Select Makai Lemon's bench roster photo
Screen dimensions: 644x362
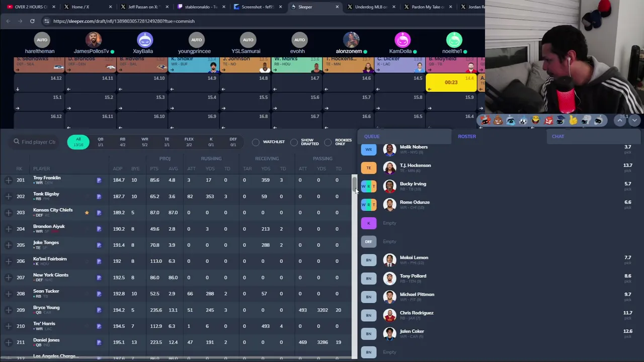pyautogui.click(x=389, y=260)
